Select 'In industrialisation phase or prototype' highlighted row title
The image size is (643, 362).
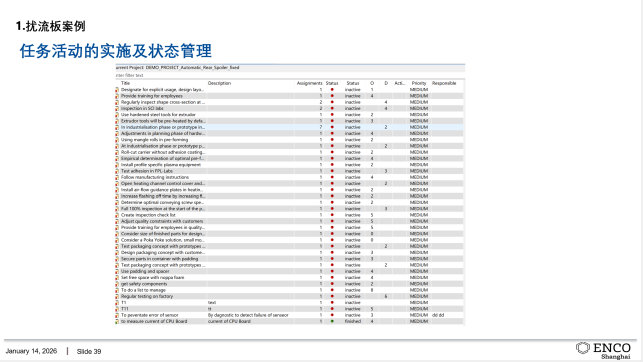point(163,127)
